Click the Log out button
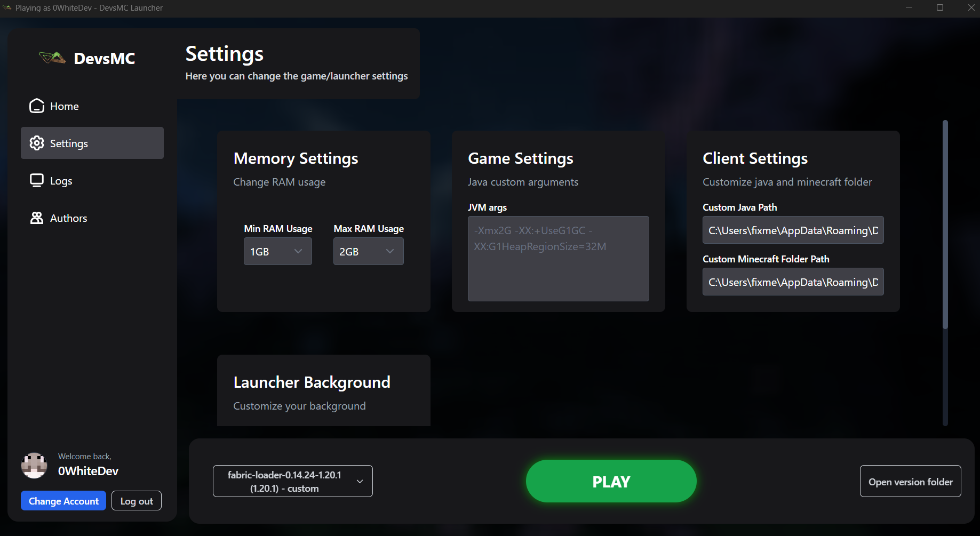980x536 pixels. [x=137, y=501]
